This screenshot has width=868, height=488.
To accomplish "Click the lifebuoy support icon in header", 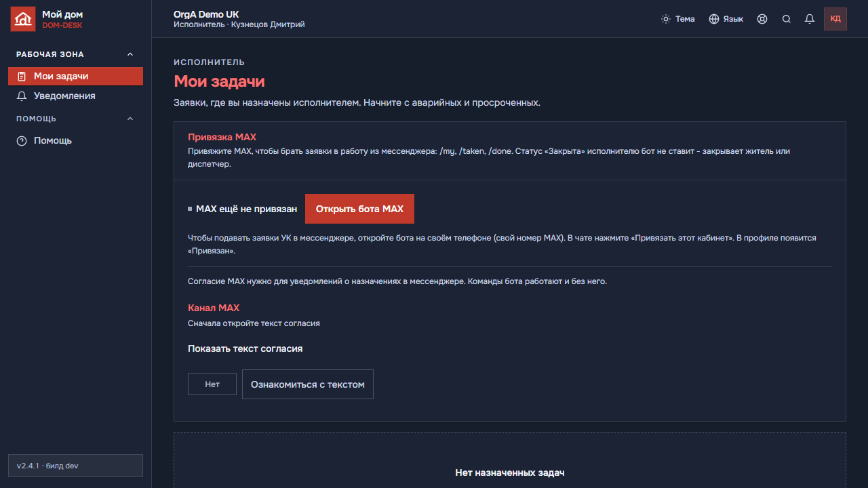I will coord(762,19).
